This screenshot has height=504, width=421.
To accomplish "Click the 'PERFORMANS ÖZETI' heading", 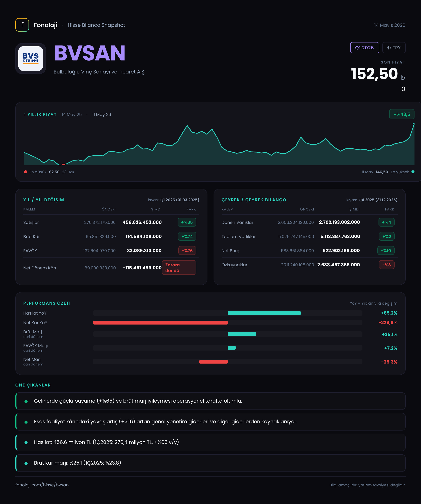I will [x=47, y=303].
